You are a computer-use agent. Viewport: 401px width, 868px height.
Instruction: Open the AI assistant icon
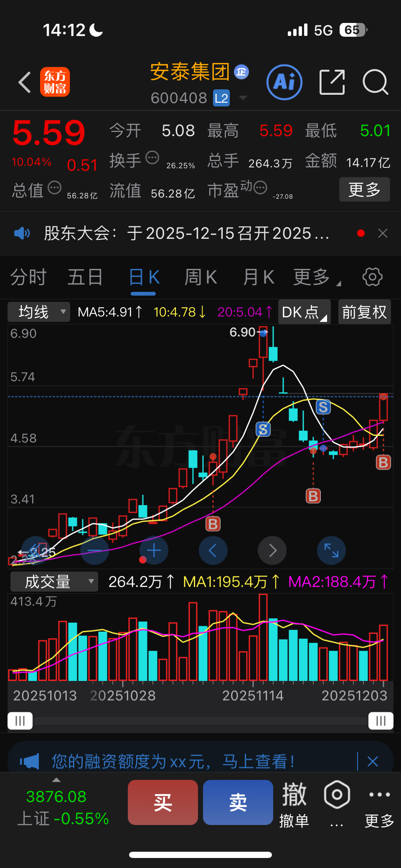point(284,82)
